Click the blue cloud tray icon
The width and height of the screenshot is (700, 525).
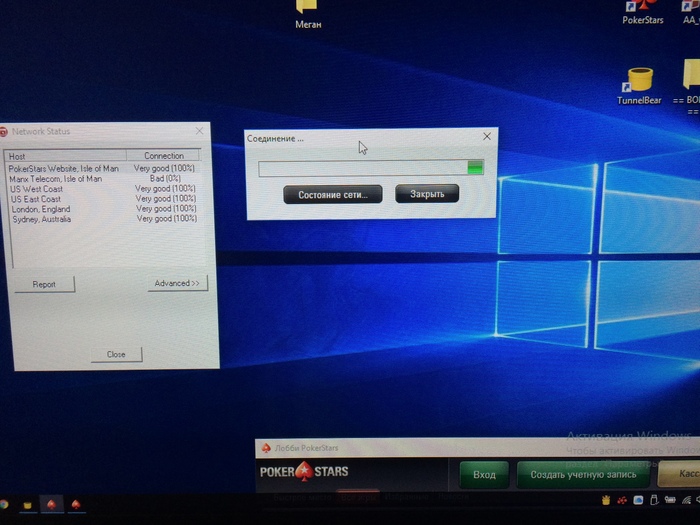pyautogui.click(x=638, y=500)
